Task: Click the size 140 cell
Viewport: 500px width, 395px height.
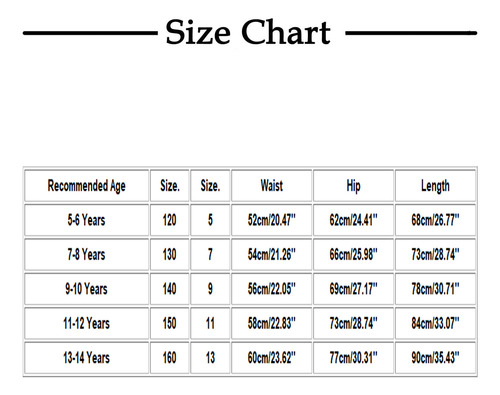Action: click(170, 289)
